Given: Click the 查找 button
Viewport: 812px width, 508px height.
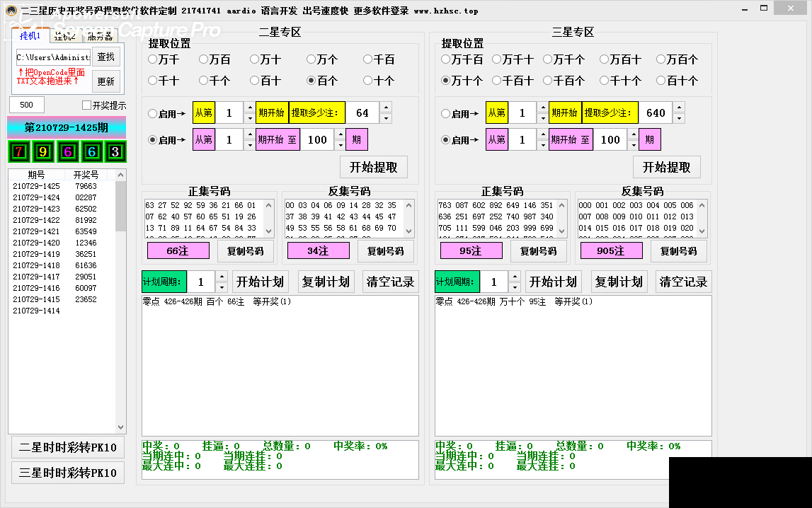Looking at the screenshot, I should pyautogui.click(x=106, y=57).
